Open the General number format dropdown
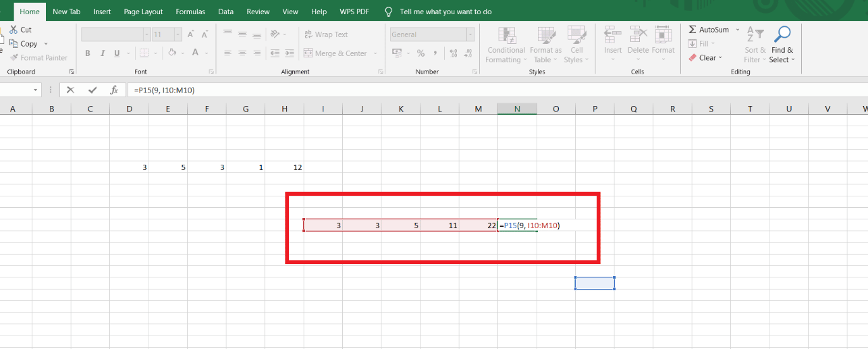Viewport: 868px width, 349px height. pos(470,34)
